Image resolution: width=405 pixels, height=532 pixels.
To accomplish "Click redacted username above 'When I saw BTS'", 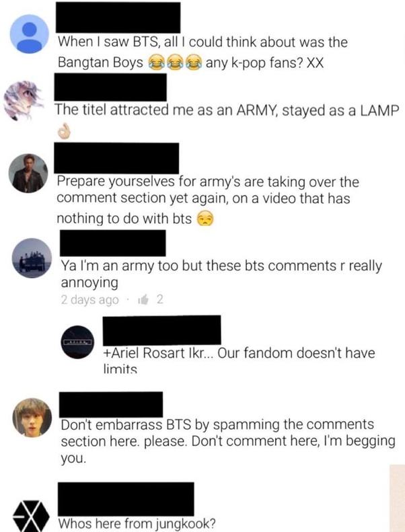I will (118, 17).
